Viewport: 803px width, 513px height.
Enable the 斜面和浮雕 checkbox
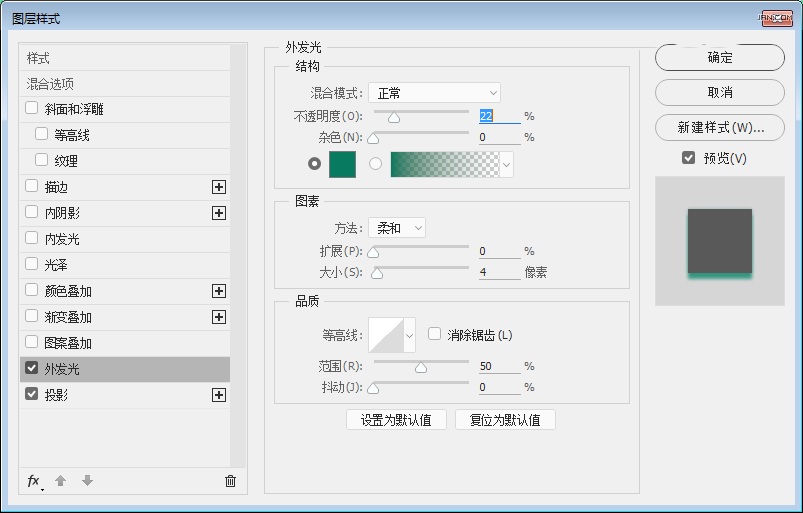(32, 109)
